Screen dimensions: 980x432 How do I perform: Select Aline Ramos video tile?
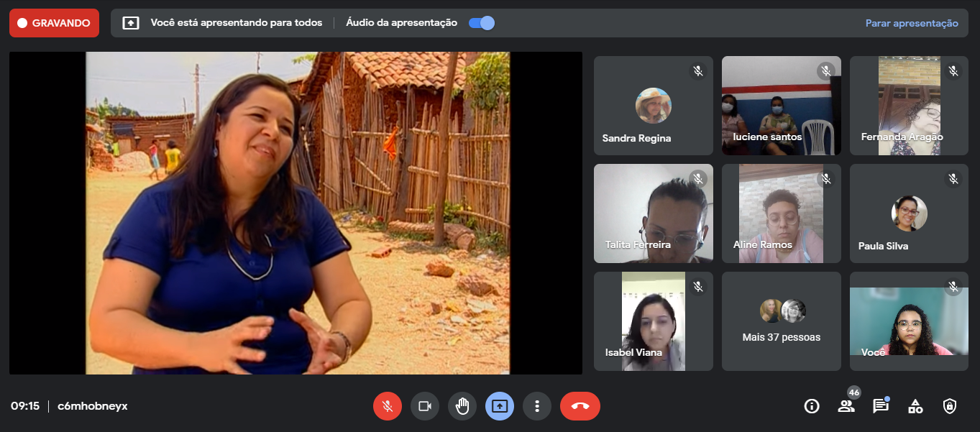point(781,213)
